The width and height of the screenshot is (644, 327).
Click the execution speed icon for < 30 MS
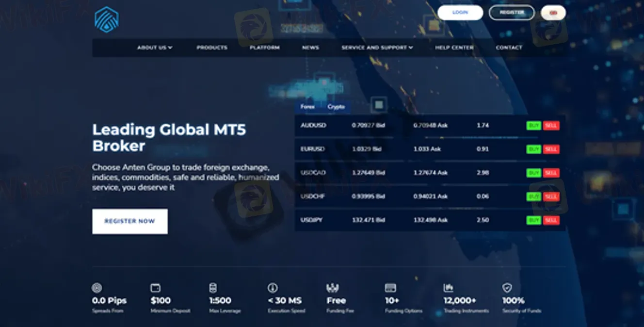click(273, 288)
